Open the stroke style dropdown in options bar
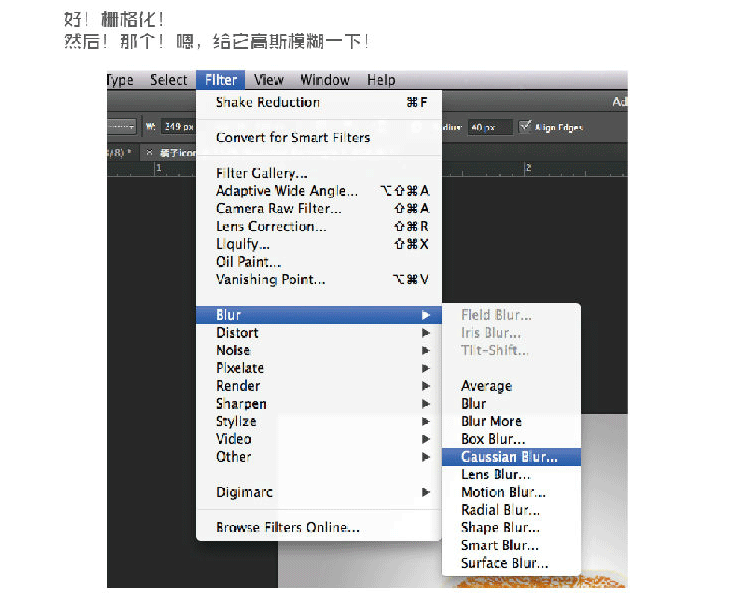 click(121, 126)
